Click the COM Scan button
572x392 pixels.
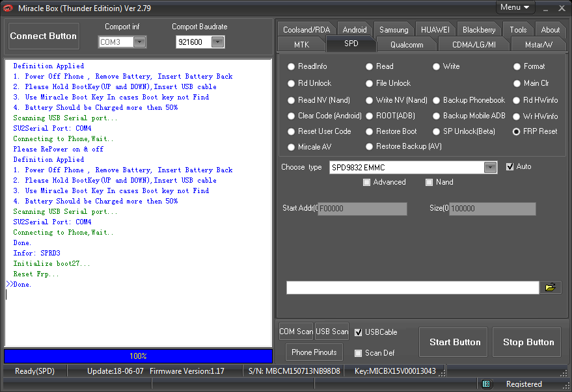pos(296,332)
